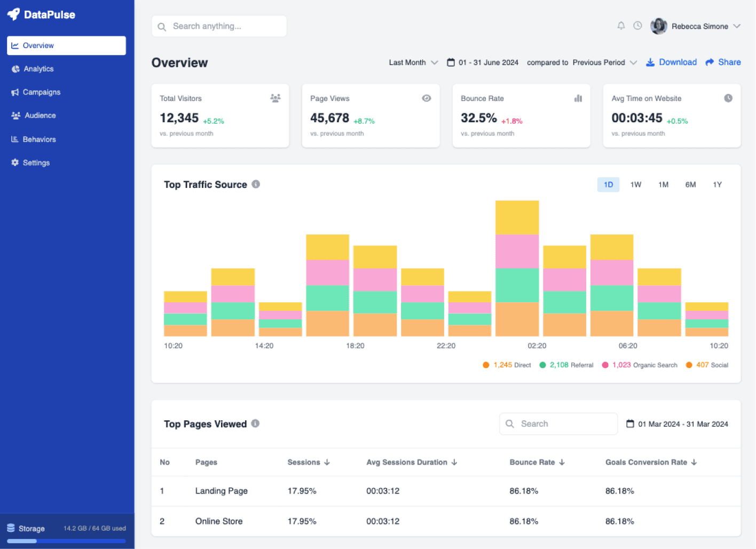Select the 1W time range toggle
This screenshot has height=549, width=756.
635,185
